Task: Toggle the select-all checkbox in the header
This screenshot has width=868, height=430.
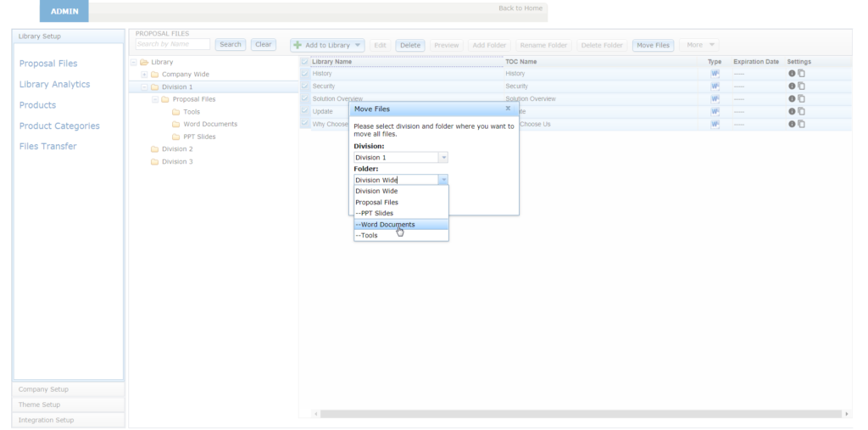Action: [305, 62]
